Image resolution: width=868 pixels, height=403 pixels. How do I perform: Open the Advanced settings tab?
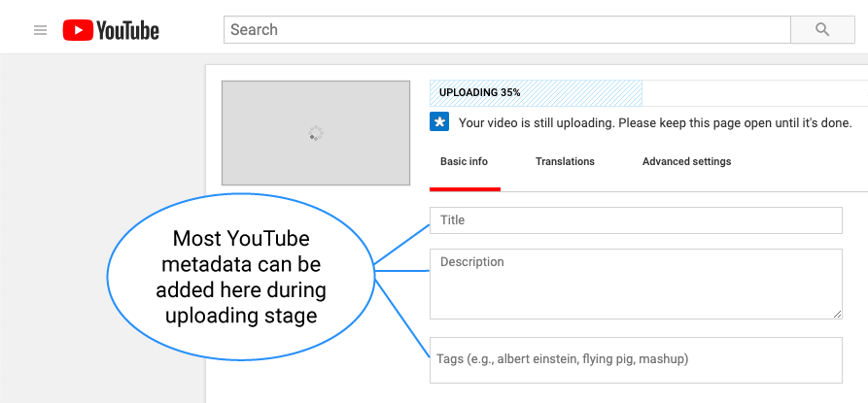click(x=686, y=162)
